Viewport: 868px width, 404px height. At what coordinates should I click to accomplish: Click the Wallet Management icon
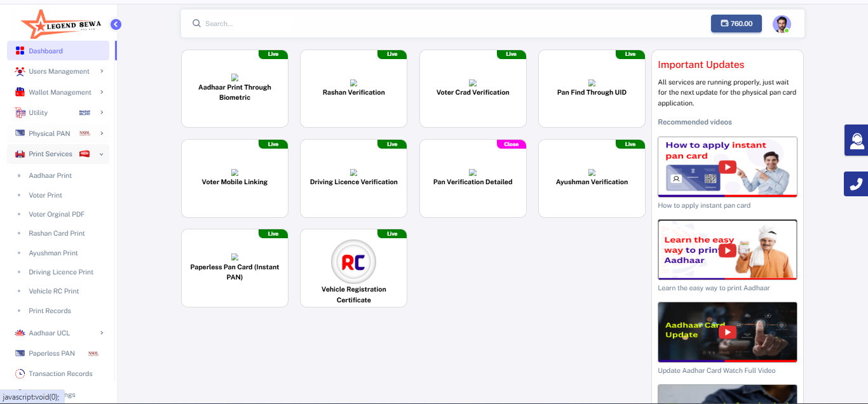coord(20,92)
